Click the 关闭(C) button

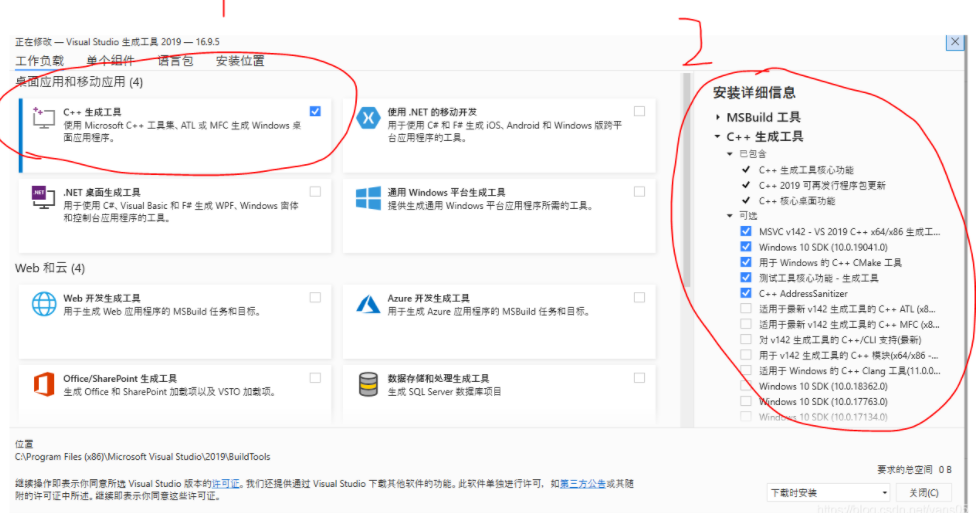(x=924, y=492)
